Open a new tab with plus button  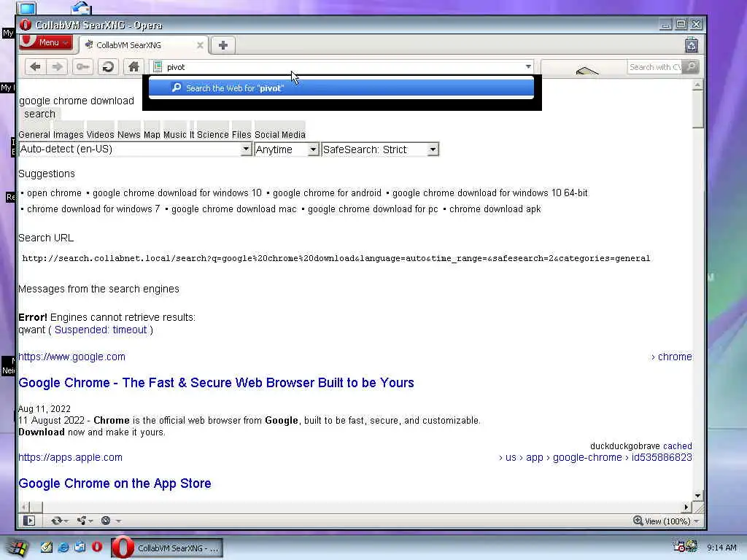click(223, 45)
